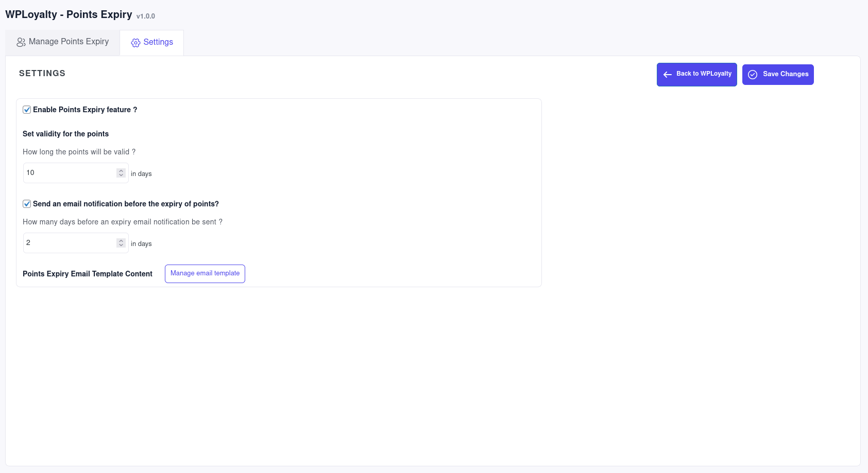Click the Enable Points Expiry feature label

[x=85, y=110]
